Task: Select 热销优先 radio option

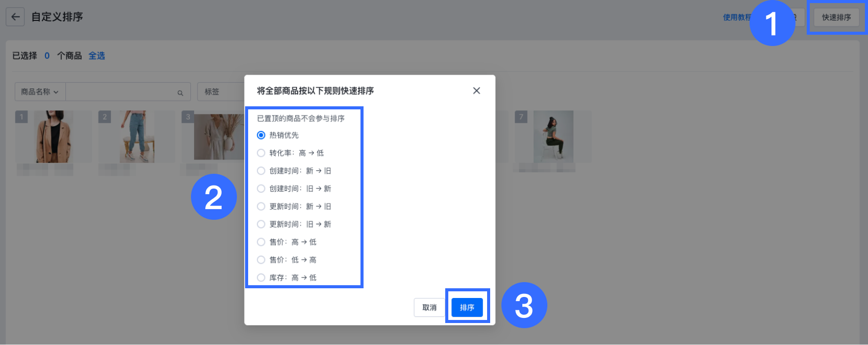Action: 261,135
